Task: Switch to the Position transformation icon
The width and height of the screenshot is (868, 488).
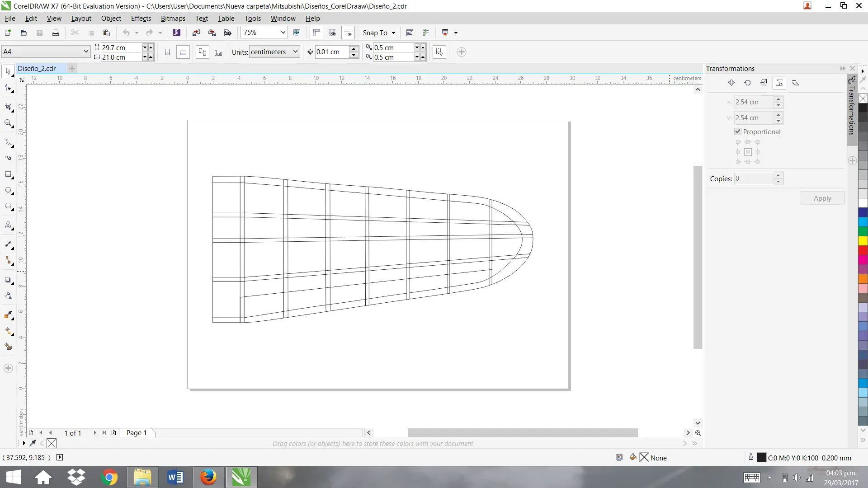Action: pos(731,83)
